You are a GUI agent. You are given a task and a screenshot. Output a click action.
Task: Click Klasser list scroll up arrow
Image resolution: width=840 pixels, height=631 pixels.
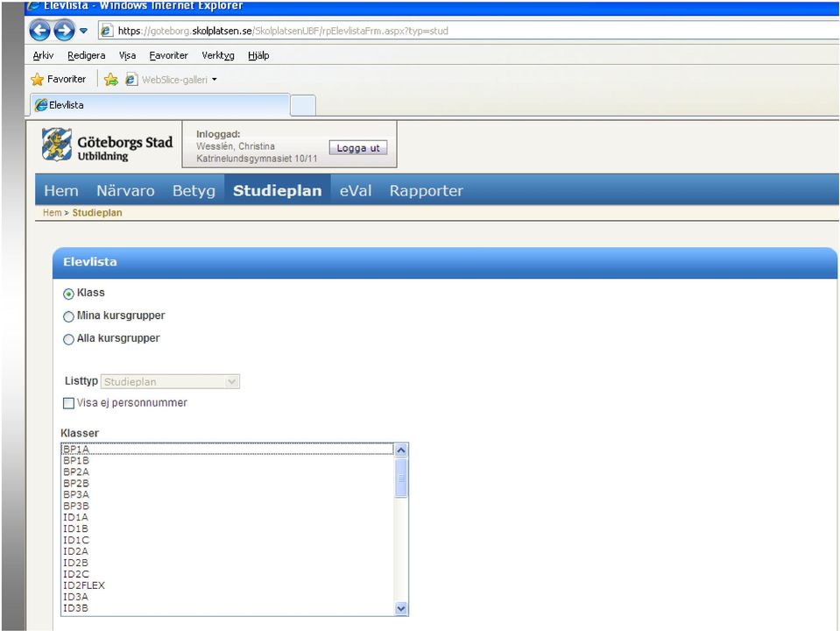pos(400,450)
